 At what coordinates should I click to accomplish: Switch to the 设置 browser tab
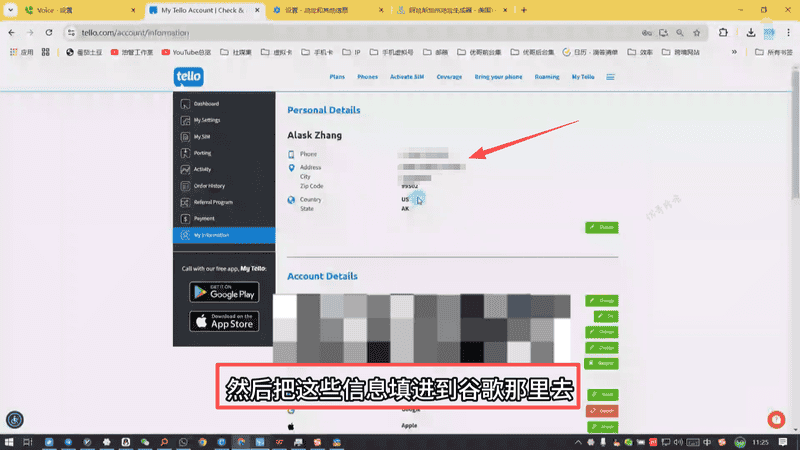point(327,10)
